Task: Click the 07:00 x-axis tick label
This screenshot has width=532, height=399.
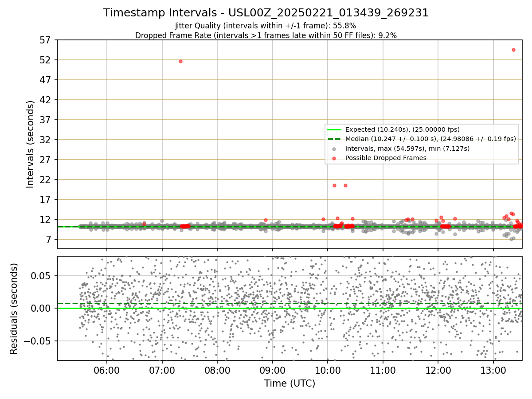Action: [162, 371]
